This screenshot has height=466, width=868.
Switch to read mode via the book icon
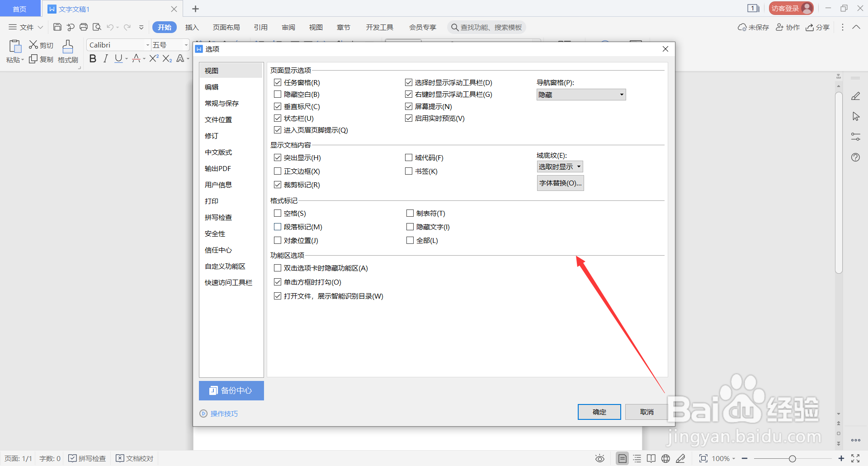tap(651, 458)
